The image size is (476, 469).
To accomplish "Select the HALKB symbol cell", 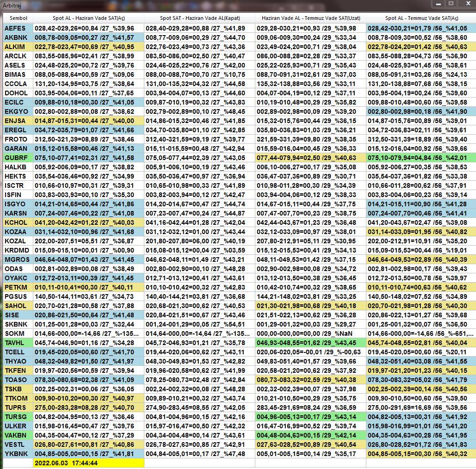I will coord(18,167).
